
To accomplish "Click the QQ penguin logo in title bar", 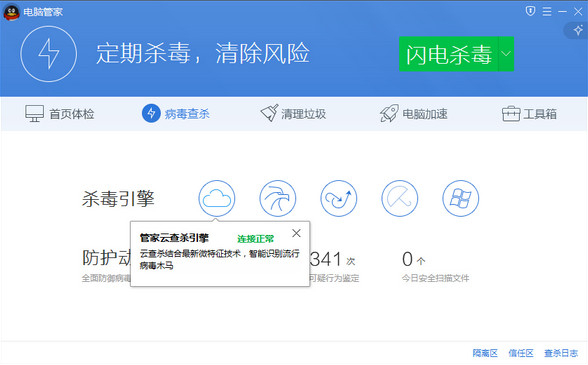I will coord(11,12).
